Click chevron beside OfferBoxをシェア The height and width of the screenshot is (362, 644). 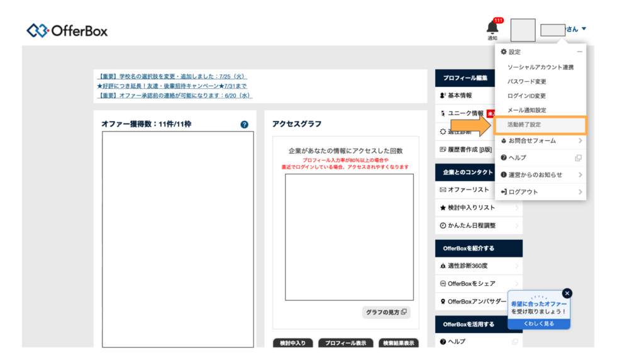(x=517, y=283)
